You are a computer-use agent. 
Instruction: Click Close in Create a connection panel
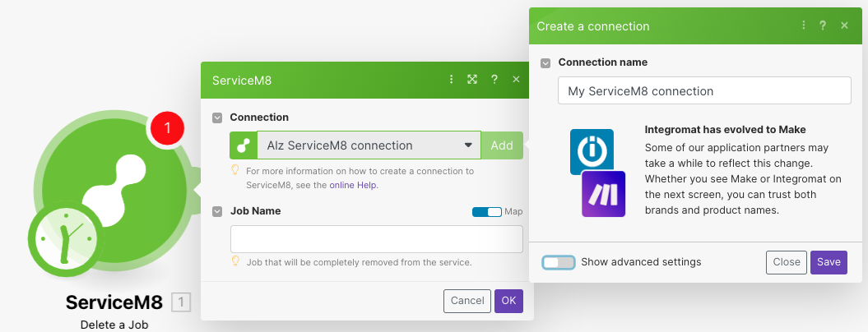787,262
